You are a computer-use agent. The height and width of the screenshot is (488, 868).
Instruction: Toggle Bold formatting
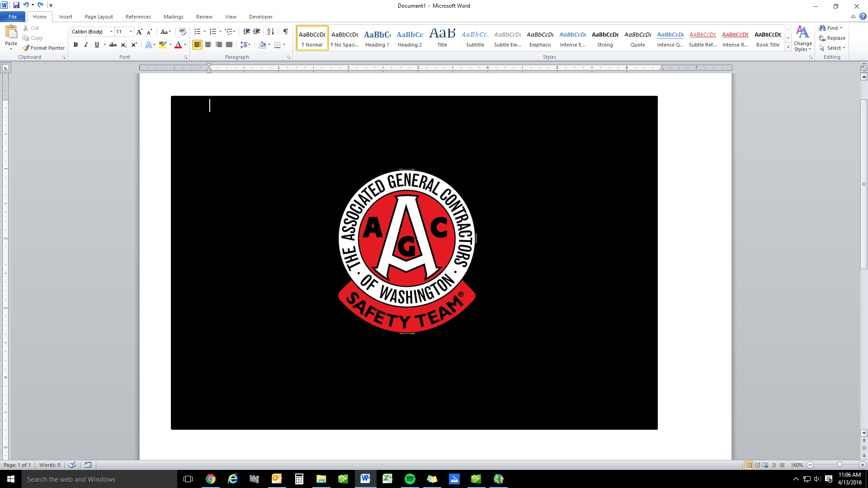[75, 45]
